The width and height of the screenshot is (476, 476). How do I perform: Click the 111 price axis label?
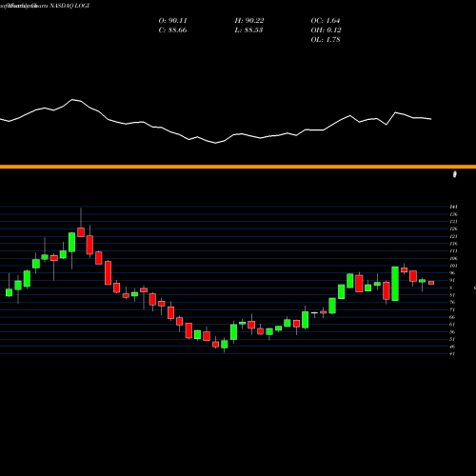tap(453, 251)
